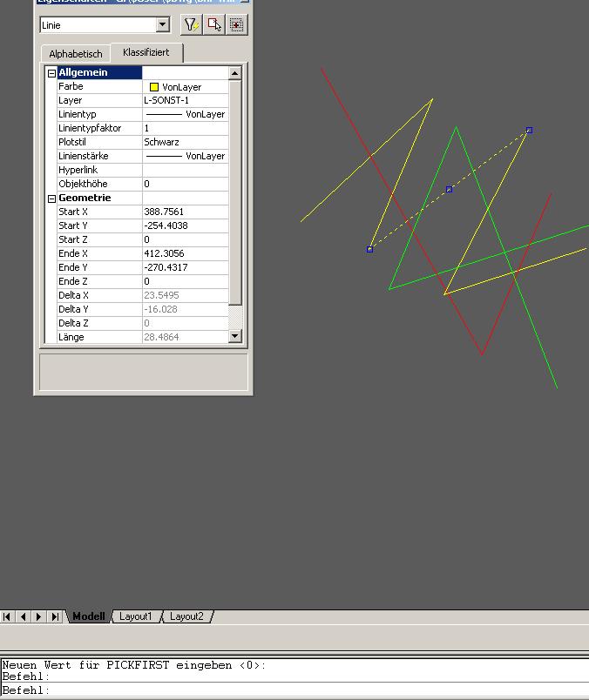Image resolution: width=589 pixels, height=700 pixels.
Task: Click the Objekthöhe value field
Action: [185, 184]
